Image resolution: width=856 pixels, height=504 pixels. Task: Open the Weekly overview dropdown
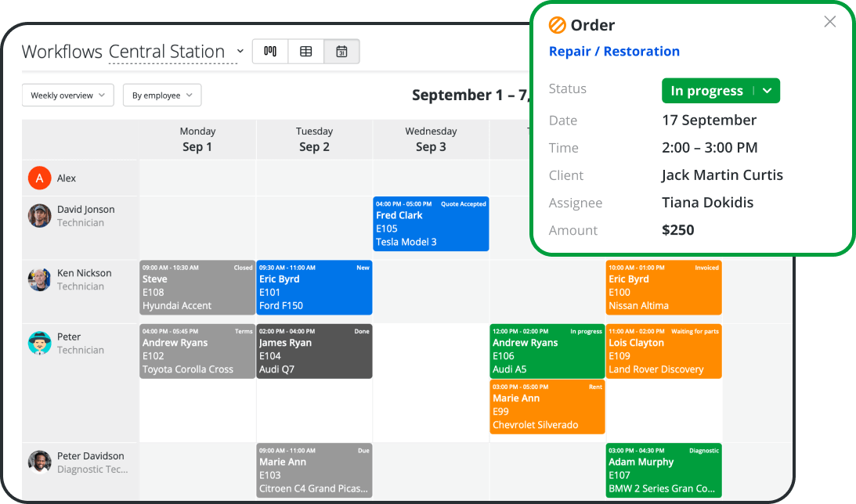click(x=67, y=95)
